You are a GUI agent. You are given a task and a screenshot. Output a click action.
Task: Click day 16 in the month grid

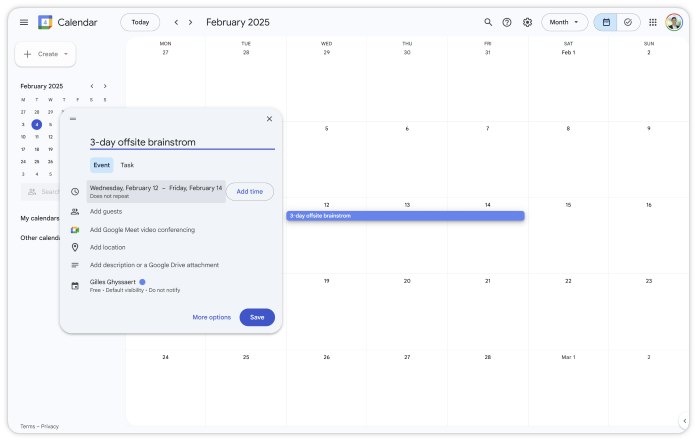[x=649, y=205]
